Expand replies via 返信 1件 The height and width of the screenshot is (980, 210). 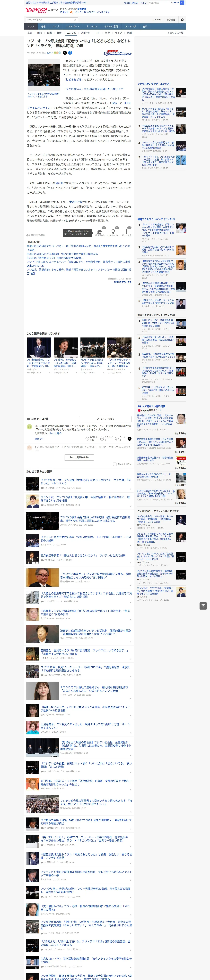pyautogui.click(x=39, y=439)
